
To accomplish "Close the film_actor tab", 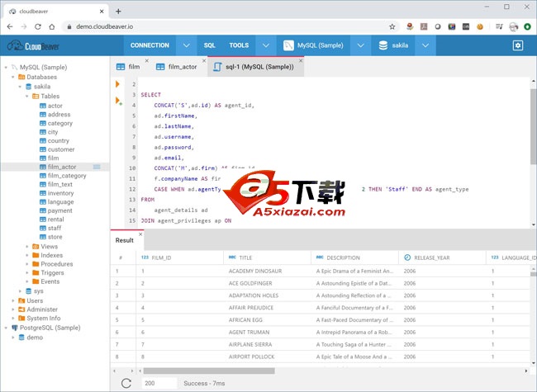I will click(204, 61).
